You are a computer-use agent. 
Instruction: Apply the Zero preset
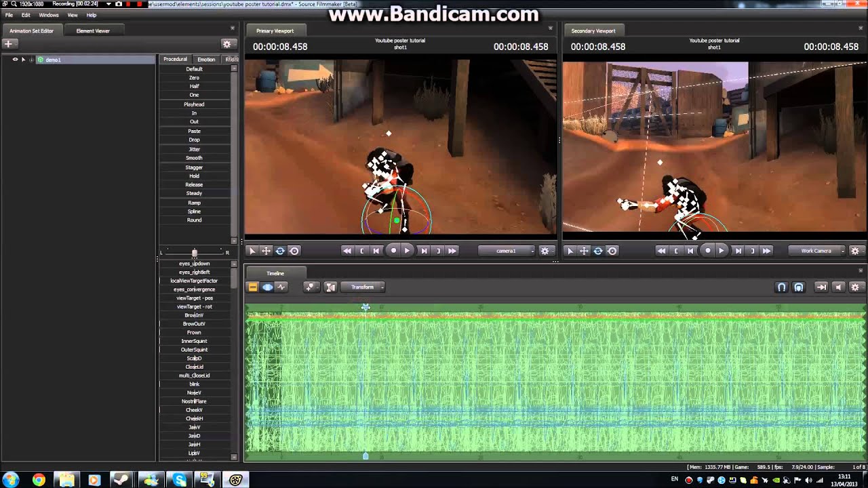195,78
